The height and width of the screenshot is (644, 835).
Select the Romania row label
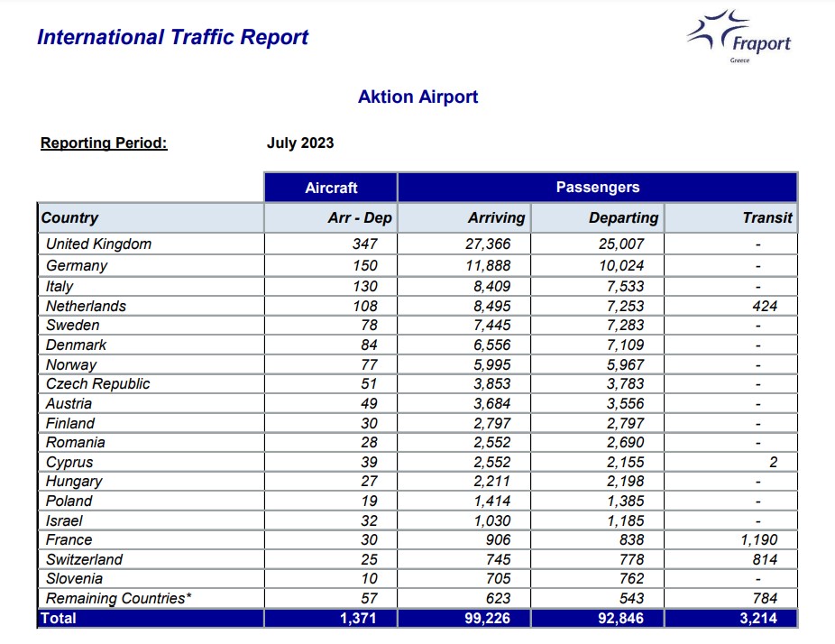(x=75, y=442)
